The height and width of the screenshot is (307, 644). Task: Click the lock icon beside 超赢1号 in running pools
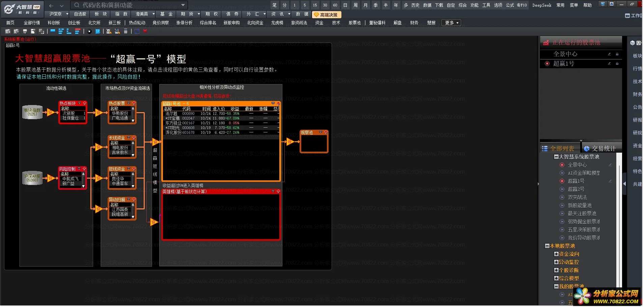(x=617, y=63)
